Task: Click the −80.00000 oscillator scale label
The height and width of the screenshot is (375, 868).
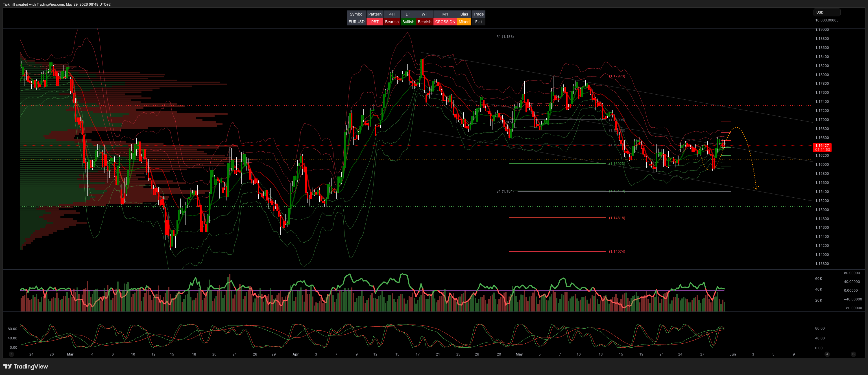Action: click(x=853, y=308)
